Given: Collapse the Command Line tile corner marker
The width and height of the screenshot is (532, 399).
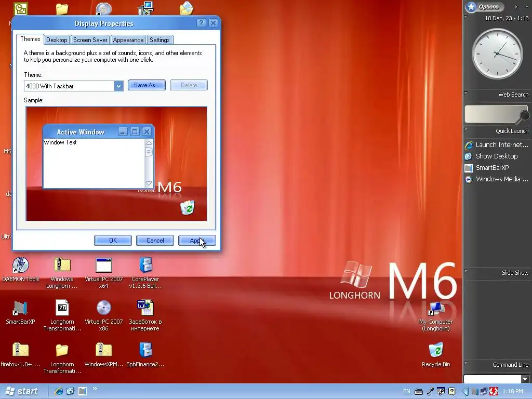Looking at the screenshot, I should click(x=466, y=363).
